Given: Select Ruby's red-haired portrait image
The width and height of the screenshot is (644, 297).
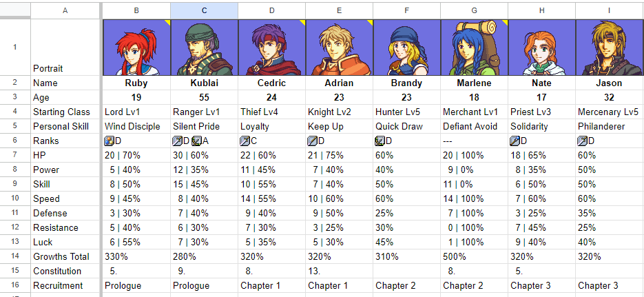Looking at the screenshot, I should [x=136, y=48].
